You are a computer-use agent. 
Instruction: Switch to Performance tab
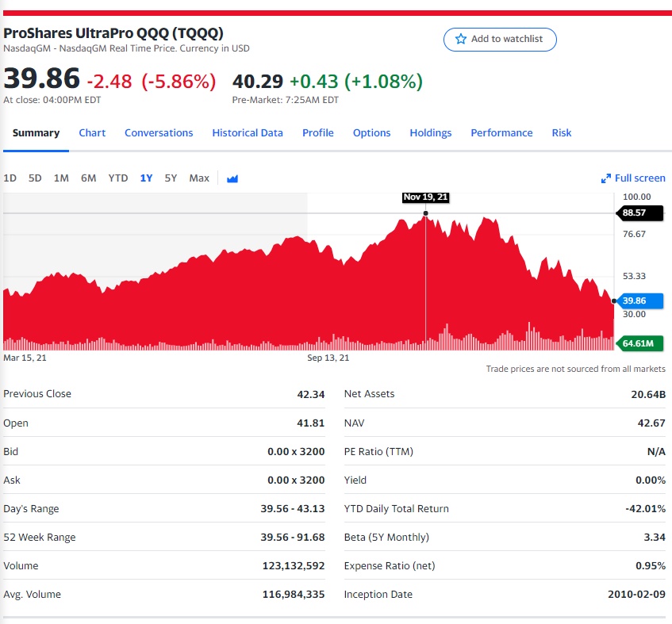click(501, 132)
